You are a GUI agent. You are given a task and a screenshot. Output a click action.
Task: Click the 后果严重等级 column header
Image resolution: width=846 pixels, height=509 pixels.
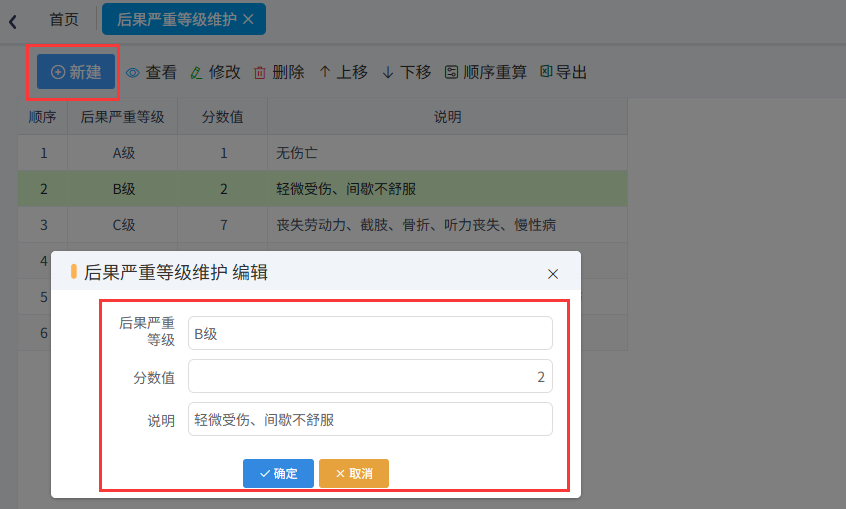click(x=122, y=117)
